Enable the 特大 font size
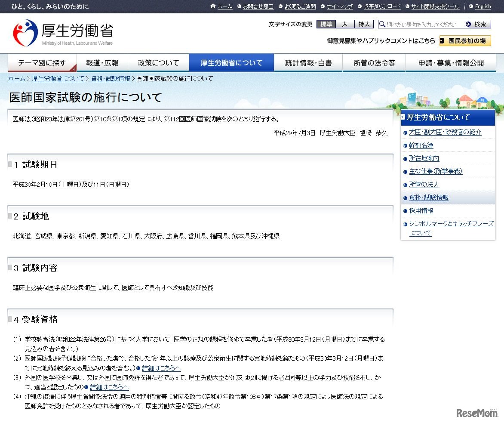Viewport: 504px width, 423px height. 364,25
